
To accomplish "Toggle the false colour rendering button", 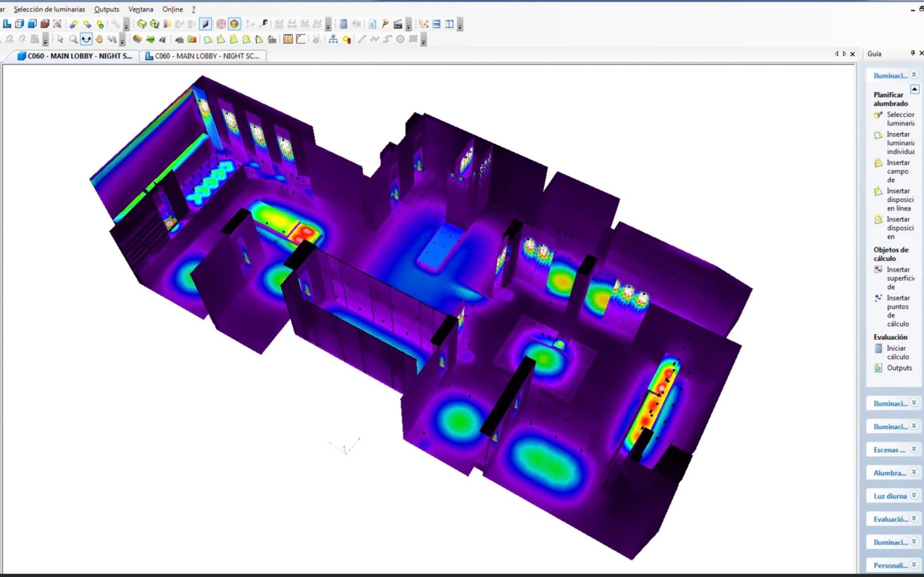I will pyautogui.click(x=234, y=24).
